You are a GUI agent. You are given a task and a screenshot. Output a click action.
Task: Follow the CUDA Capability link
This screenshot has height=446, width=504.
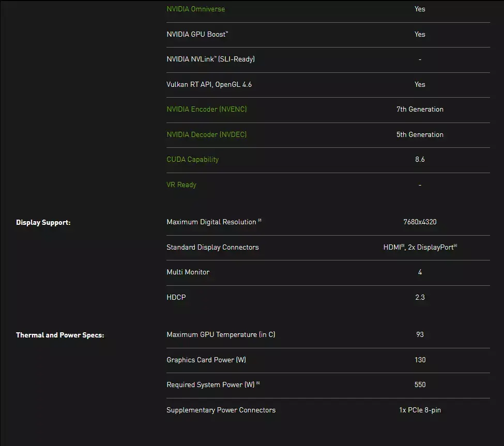pos(192,159)
